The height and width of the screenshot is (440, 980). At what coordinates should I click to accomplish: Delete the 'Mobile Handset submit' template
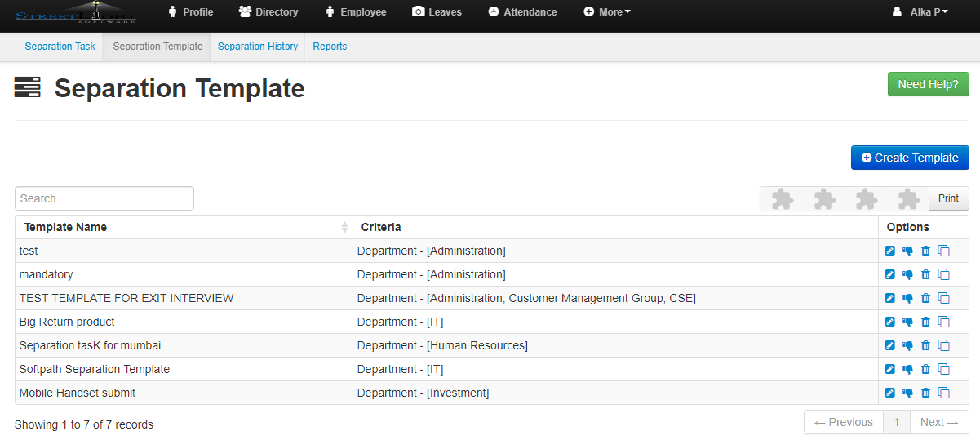(x=925, y=393)
